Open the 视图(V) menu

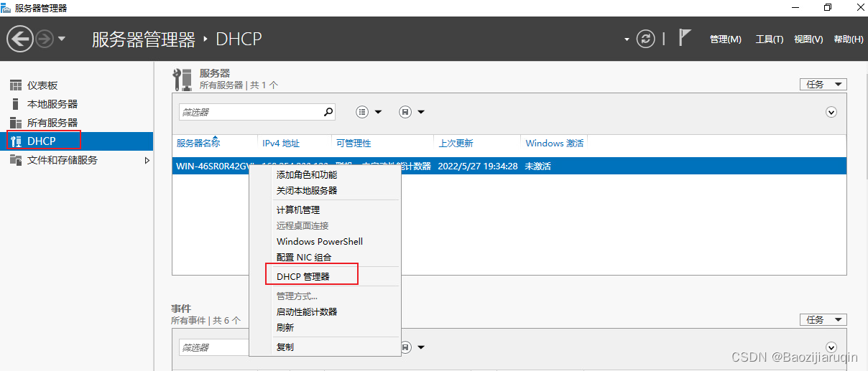pos(808,39)
